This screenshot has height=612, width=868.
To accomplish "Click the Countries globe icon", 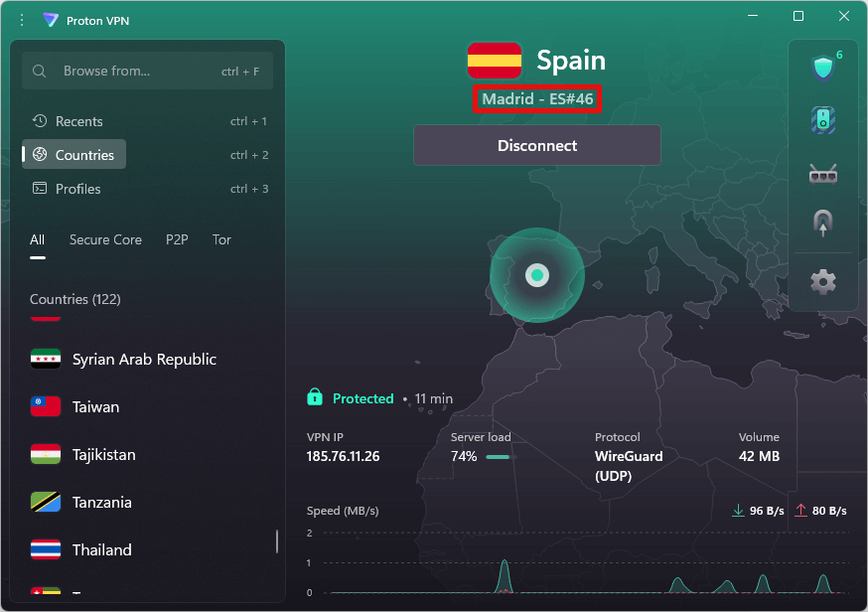I will pos(40,155).
